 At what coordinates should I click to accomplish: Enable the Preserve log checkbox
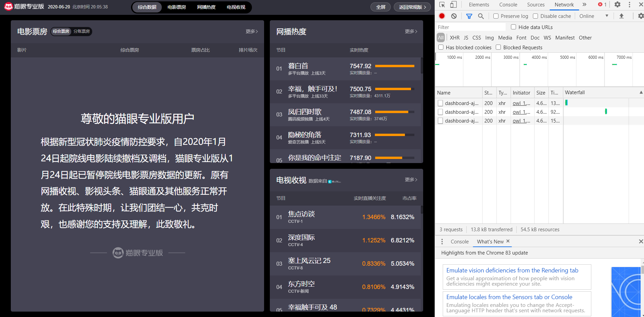pyautogui.click(x=496, y=16)
